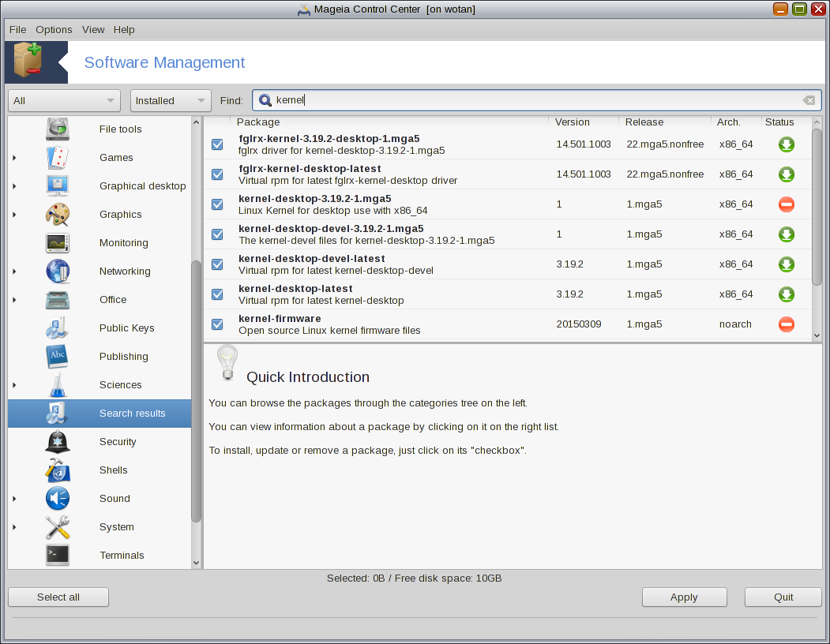Click the Sciences flask icon
Viewport: 830px width, 644px height.
pos(58,384)
